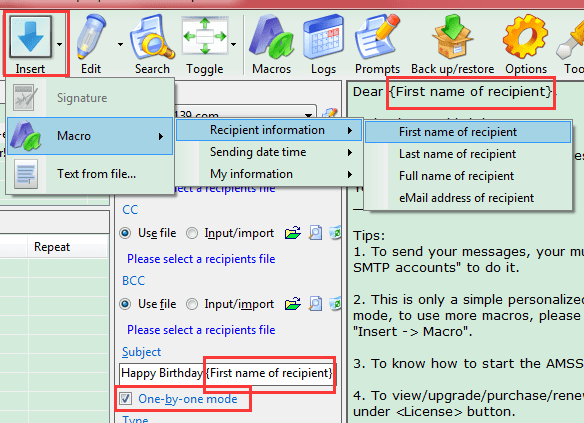Select Input/import radio under BCC

(192, 304)
